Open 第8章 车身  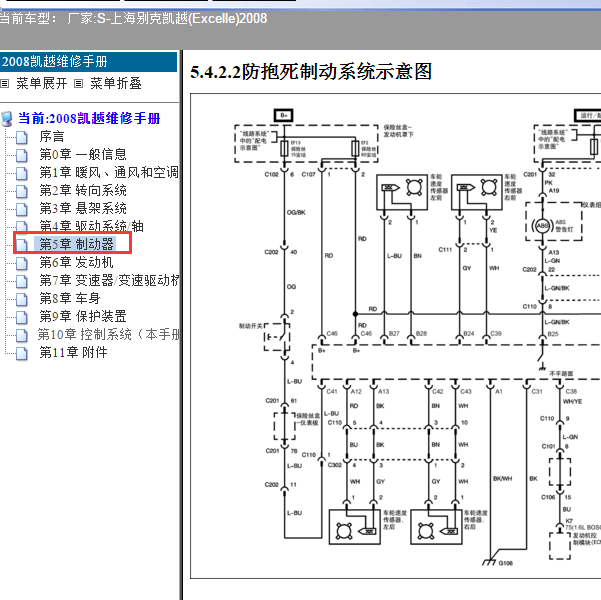click(70, 298)
